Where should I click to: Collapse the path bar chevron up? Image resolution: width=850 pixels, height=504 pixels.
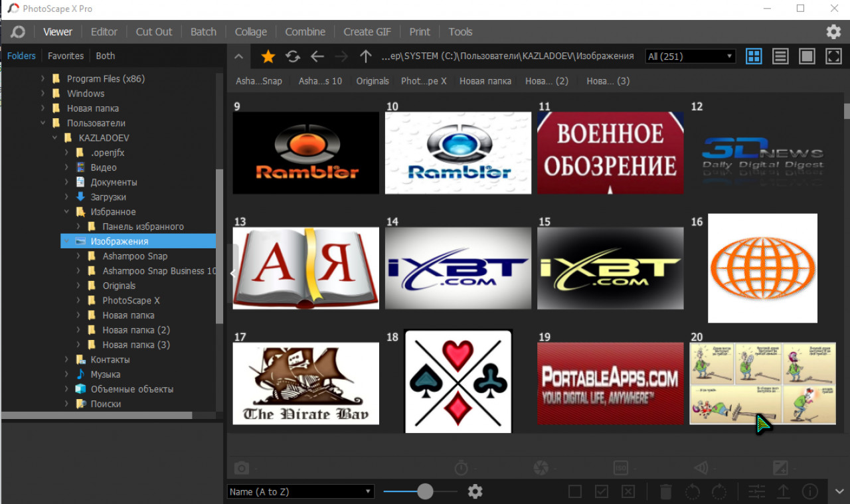click(238, 56)
